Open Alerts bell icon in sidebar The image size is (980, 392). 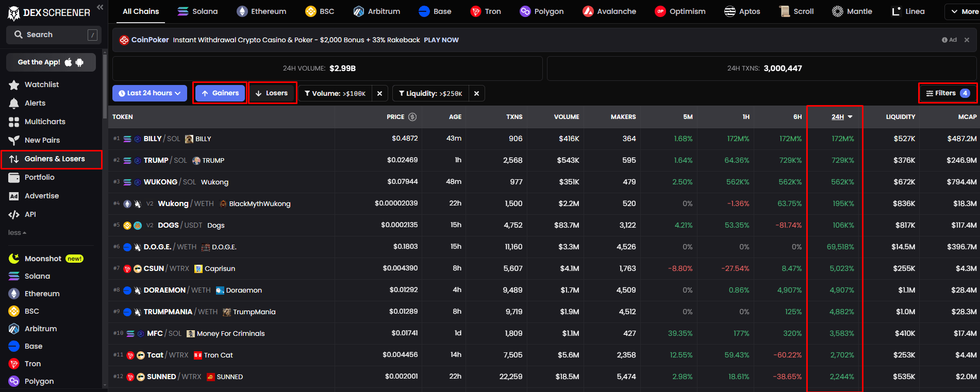point(14,103)
